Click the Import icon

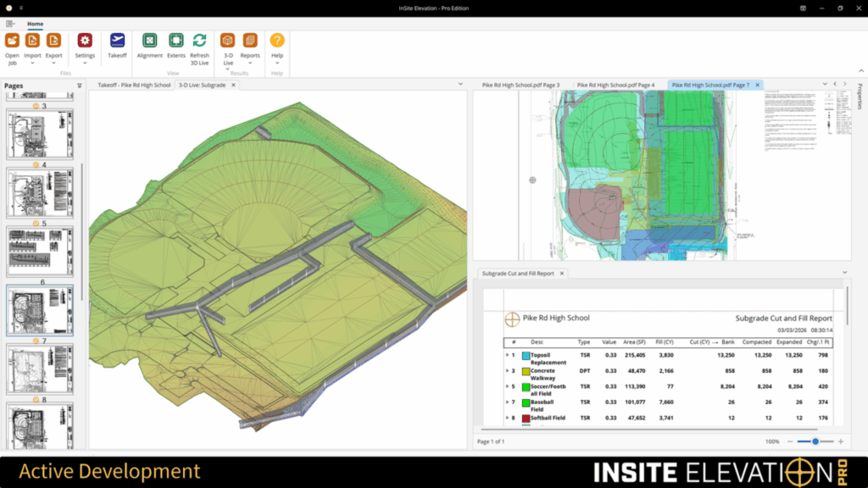pos(32,40)
